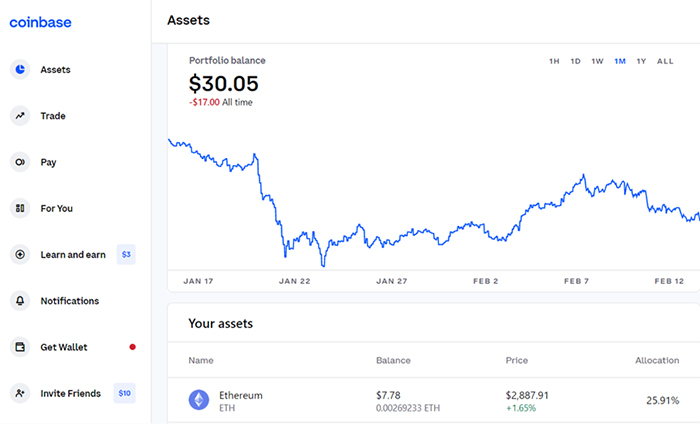Select the 1M chart range
Image resolution: width=700 pixels, height=424 pixels.
620,61
